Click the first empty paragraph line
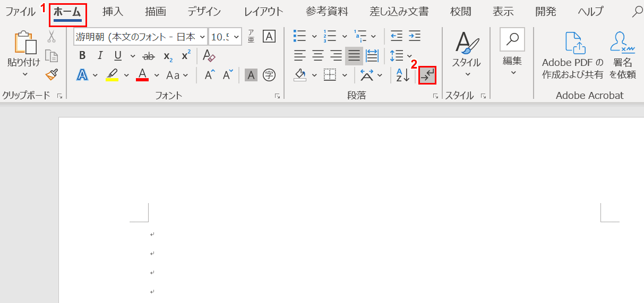Screen dimensions: 644x303 click(x=152, y=234)
